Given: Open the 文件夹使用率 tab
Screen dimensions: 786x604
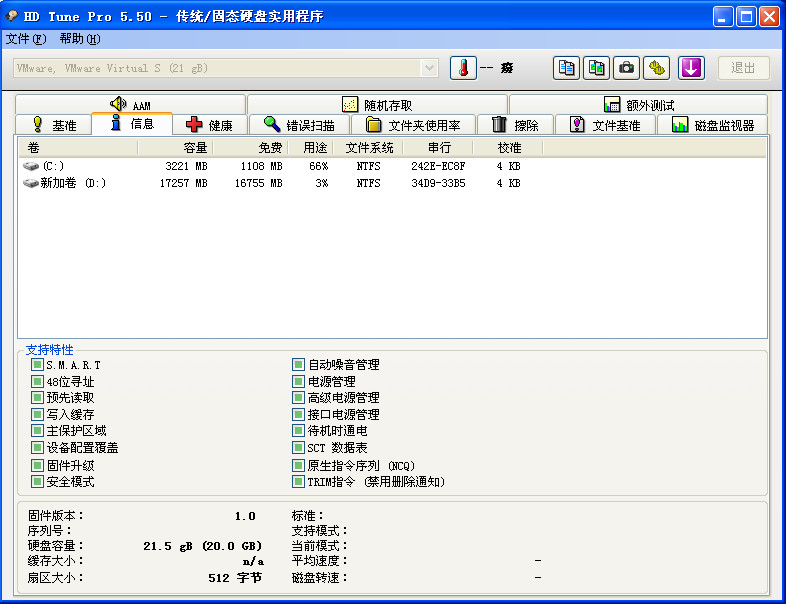Looking at the screenshot, I should coord(413,124).
